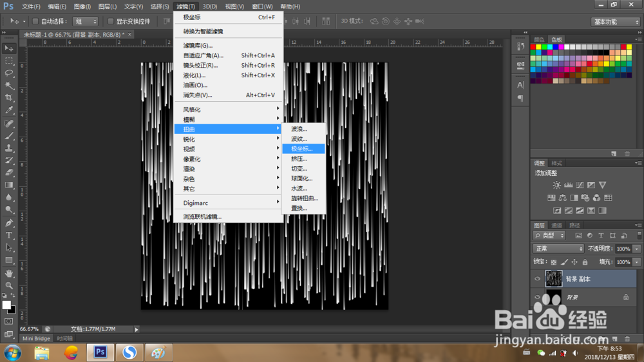The image size is (644, 362).
Task: Choose 极坐标... from the 扭曲 submenu
Action: 303,149
